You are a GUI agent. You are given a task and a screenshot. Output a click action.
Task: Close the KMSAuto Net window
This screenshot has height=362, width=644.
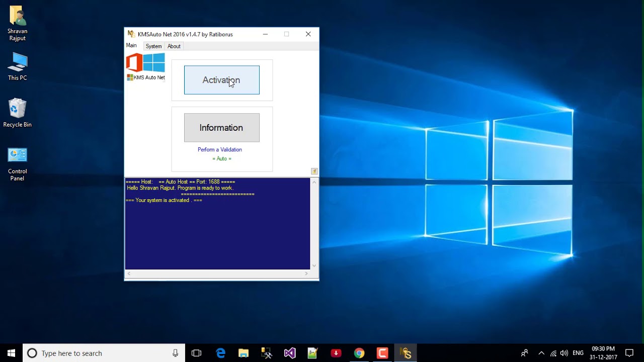(308, 34)
